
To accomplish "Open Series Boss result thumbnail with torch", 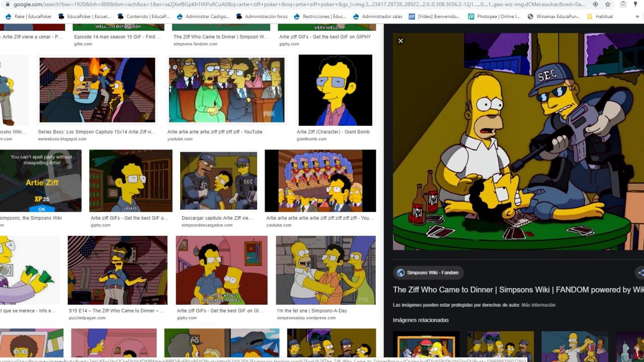I will pos(97,90).
